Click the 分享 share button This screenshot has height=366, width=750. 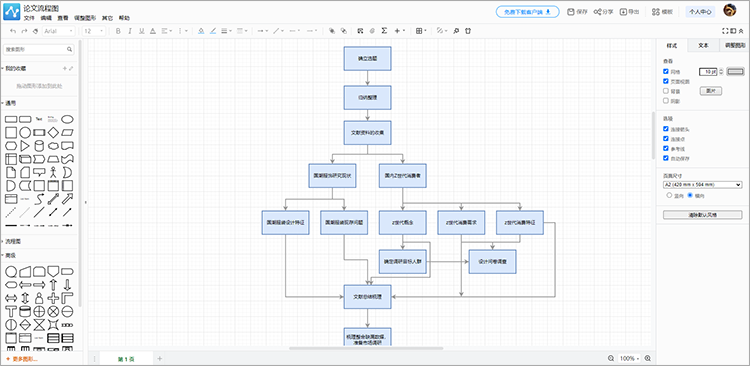[x=604, y=11]
